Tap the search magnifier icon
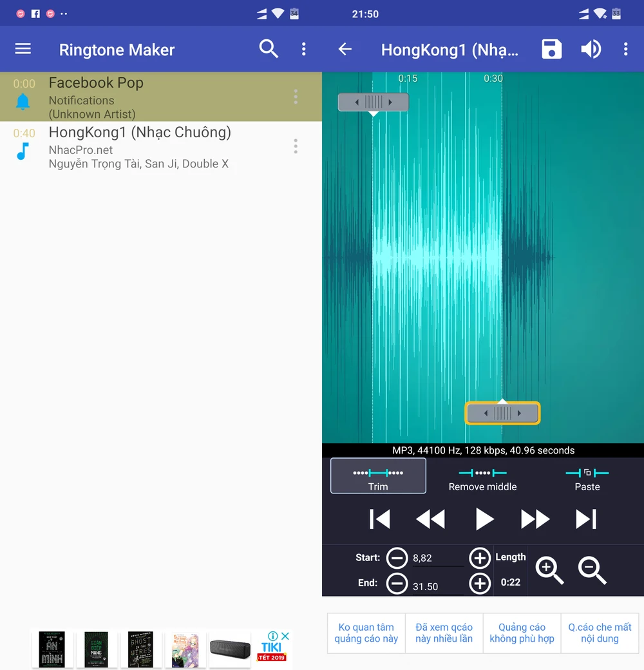Screen dimensions: 644x670 click(x=269, y=49)
